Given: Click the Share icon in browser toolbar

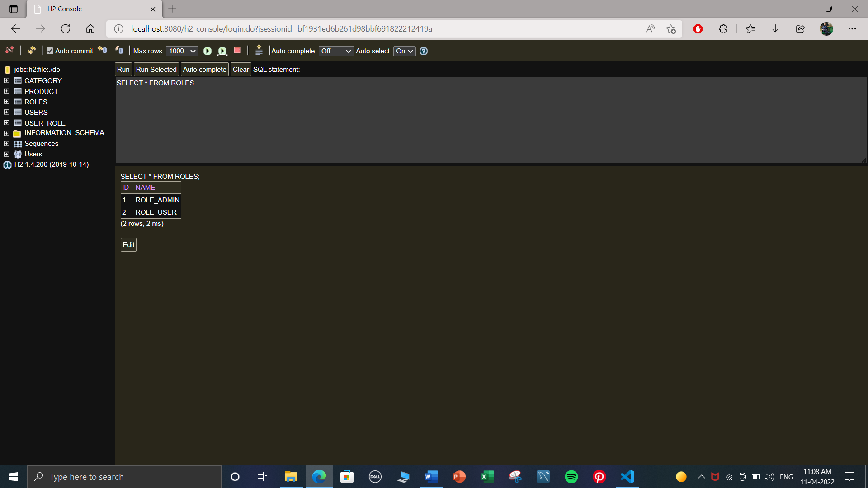Looking at the screenshot, I should (x=800, y=29).
